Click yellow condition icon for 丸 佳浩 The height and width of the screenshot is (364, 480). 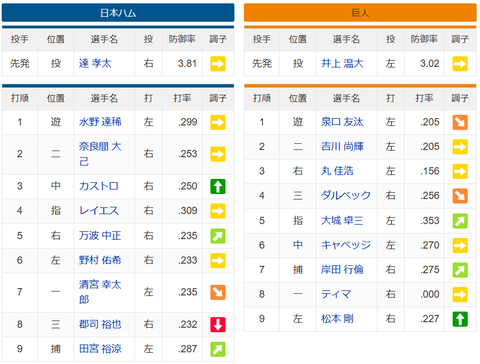(460, 171)
